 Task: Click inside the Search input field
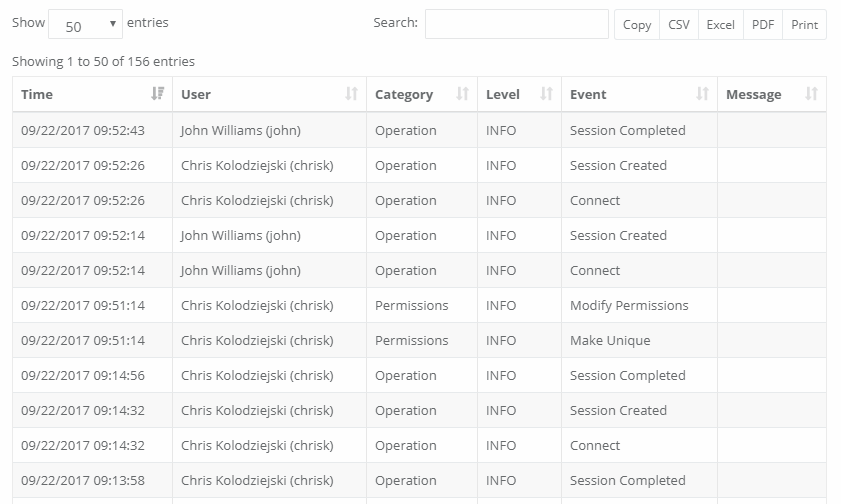[516, 24]
